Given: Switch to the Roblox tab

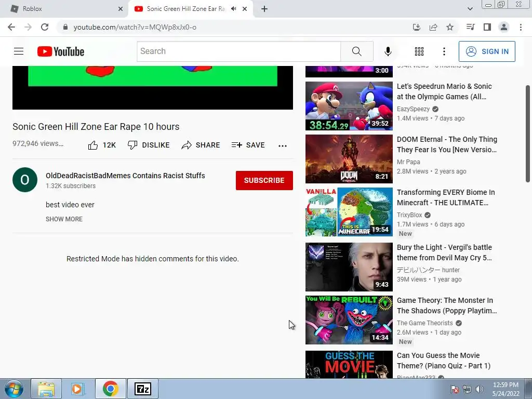Looking at the screenshot, I should pyautogui.click(x=64, y=9).
